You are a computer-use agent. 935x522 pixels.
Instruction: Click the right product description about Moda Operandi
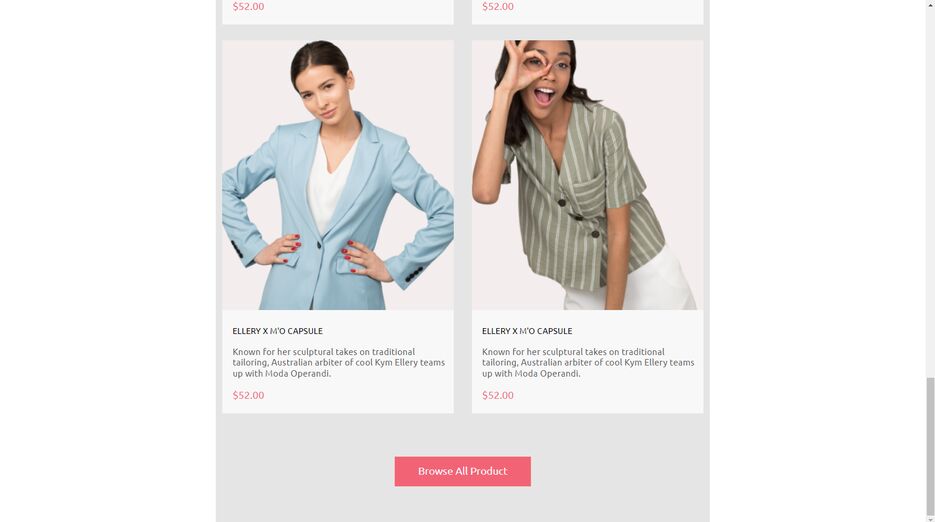pos(588,363)
